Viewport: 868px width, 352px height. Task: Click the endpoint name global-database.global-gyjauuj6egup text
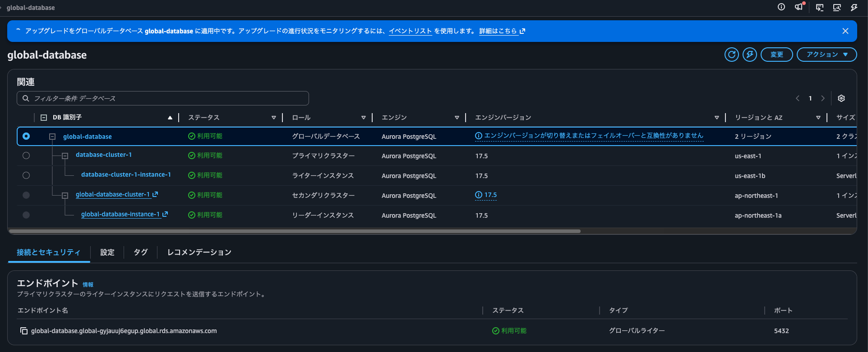(x=124, y=331)
